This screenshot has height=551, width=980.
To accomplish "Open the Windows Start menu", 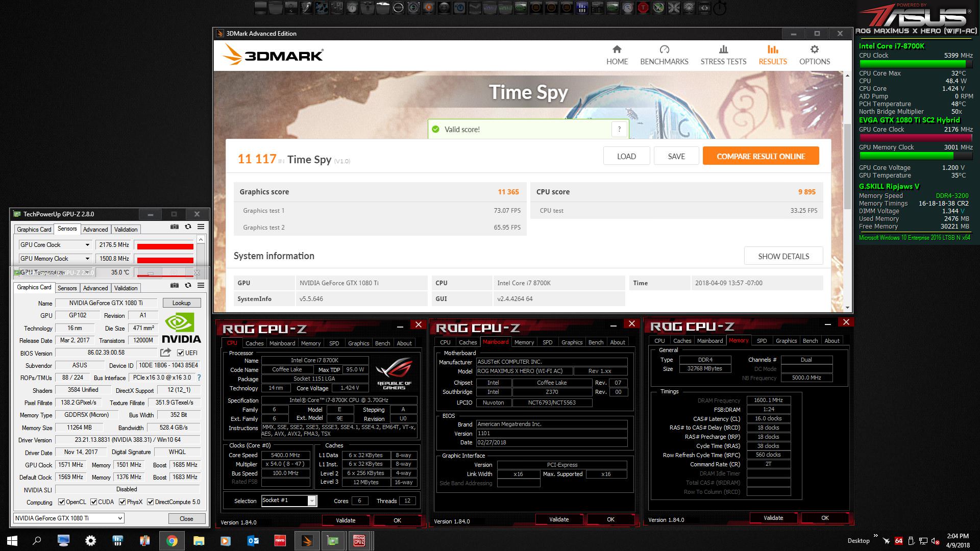I will pyautogui.click(x=12, y=541).
